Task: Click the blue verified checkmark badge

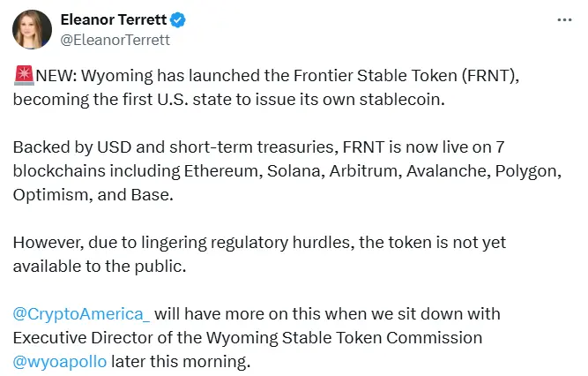Action: [x=179, y=20]
